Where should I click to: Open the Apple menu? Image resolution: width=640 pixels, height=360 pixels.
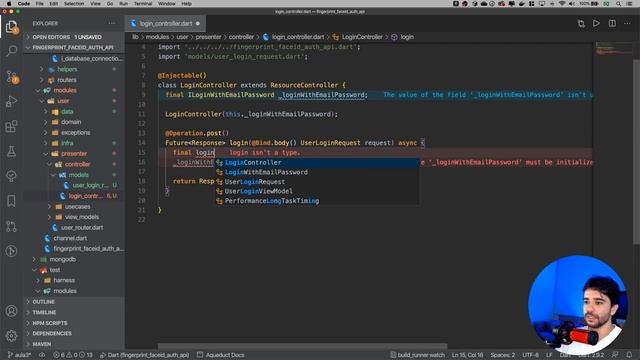click(9, 3)
